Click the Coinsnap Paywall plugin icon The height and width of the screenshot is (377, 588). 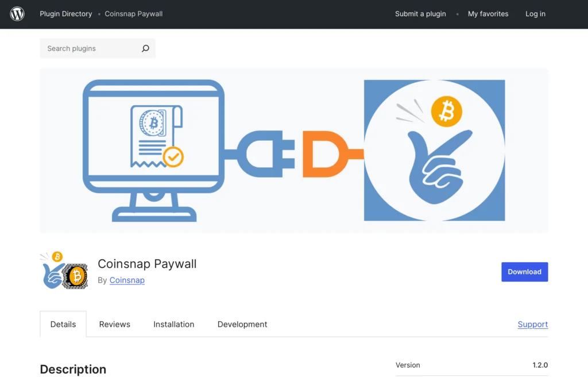64,270
